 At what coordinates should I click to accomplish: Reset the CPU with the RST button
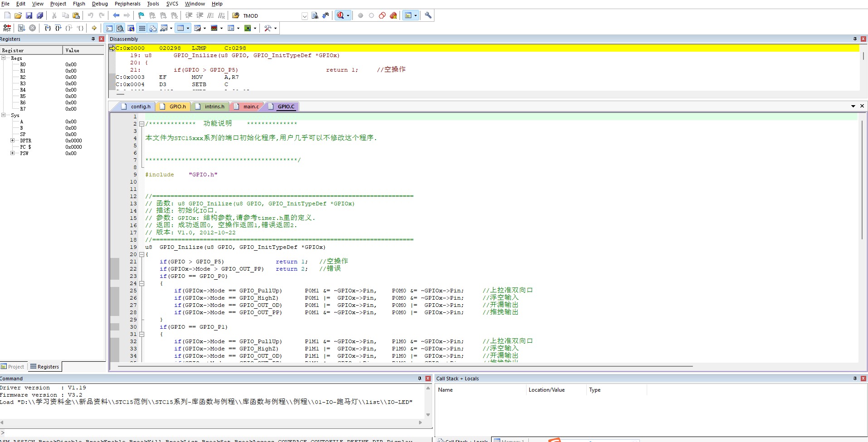tap(7, 28)
